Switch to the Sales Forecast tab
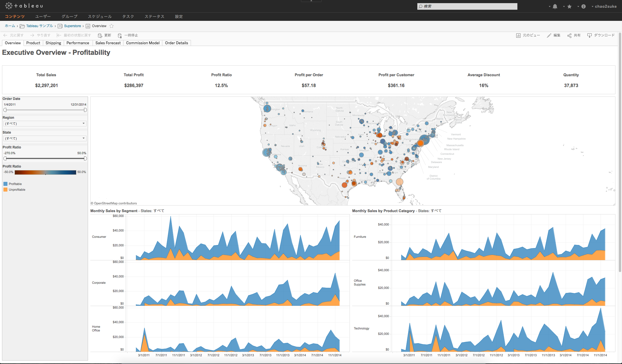 point(108,43)
